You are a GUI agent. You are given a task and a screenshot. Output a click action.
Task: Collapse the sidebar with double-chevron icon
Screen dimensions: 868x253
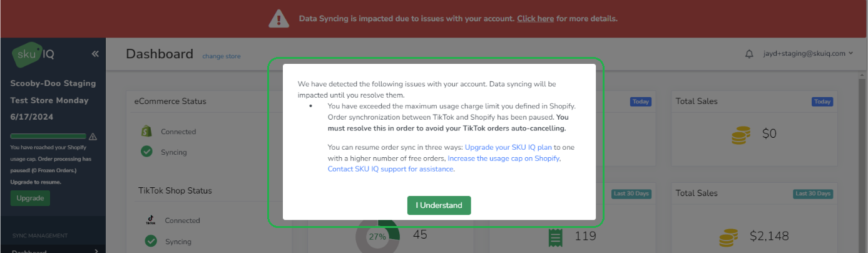(95, 54)
